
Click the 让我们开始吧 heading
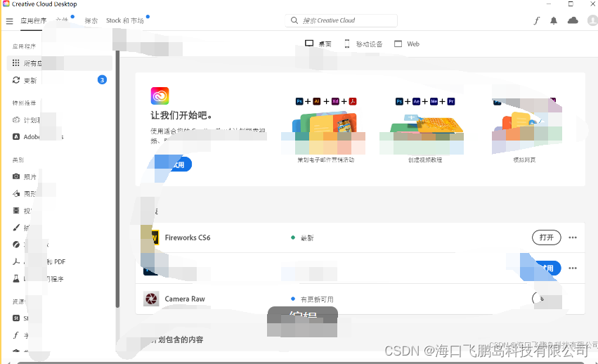[181, 115]
